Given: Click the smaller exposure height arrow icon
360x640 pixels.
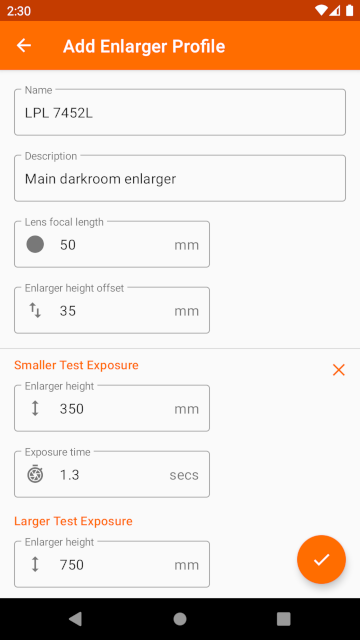Looking at the screenshot, I should coord(35,409).
